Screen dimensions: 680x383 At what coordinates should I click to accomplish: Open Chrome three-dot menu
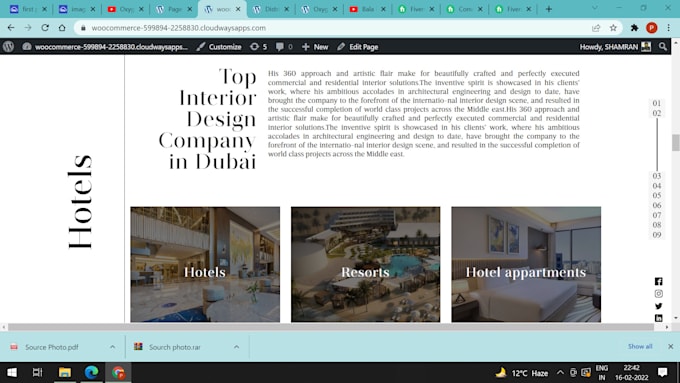point(668,28)
